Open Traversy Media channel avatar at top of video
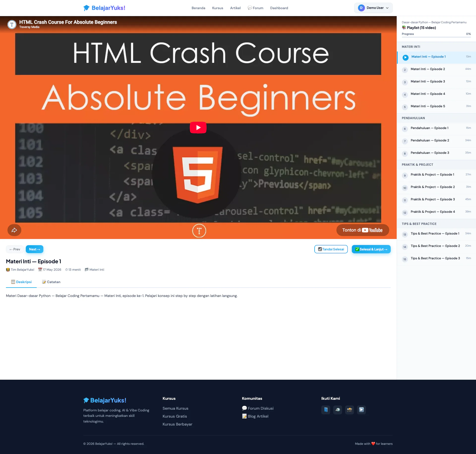This screenshot has height=454, width=476. pyautogui.click(x=12, y=24)
